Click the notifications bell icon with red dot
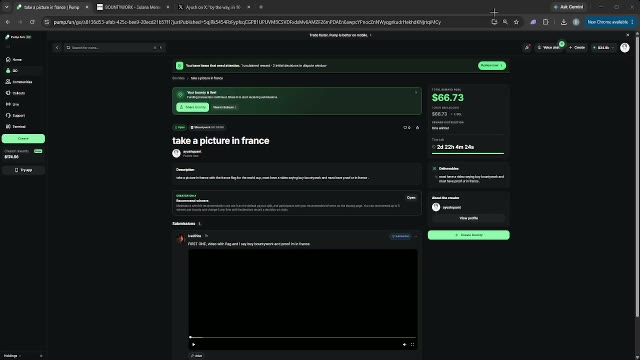The width and height of the screenshot is (640, 360). [527, 48]
